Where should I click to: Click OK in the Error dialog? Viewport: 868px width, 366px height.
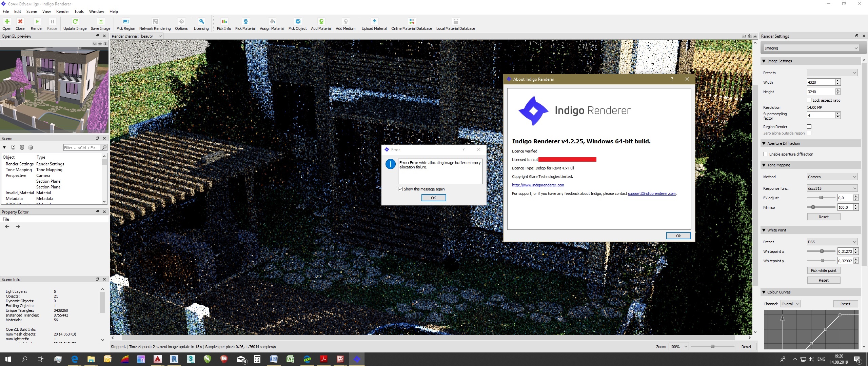(x=433, y=198)
